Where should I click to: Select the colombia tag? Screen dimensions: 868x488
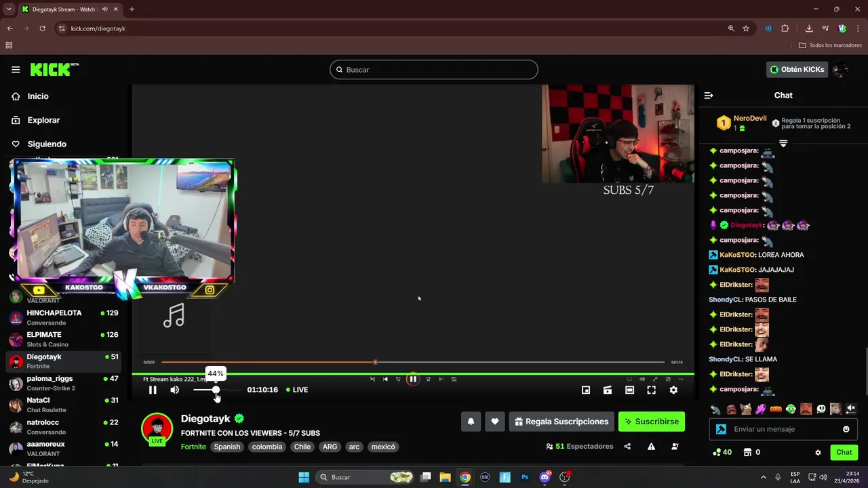pyautogui.click(x=267, y=447)
